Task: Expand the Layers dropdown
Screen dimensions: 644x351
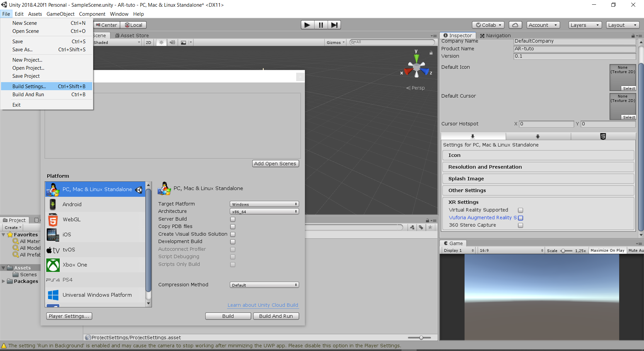Action: click(585, 25)
